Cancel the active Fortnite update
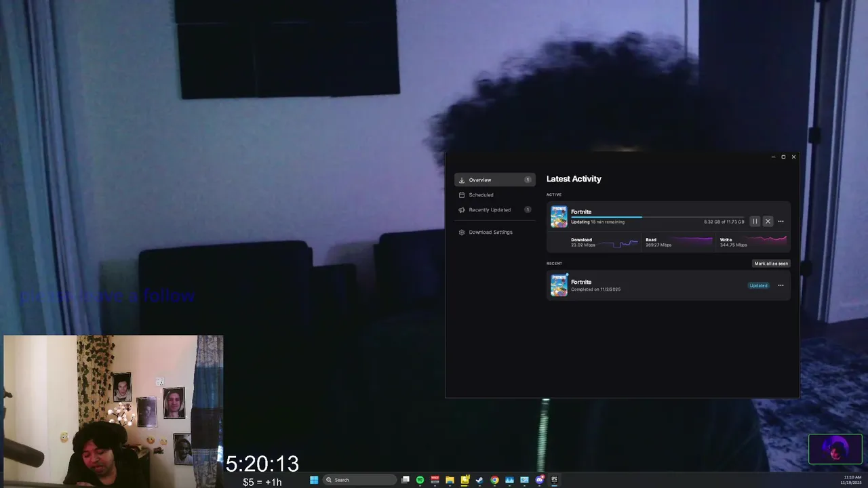868x488 pixels. (768, 222)
